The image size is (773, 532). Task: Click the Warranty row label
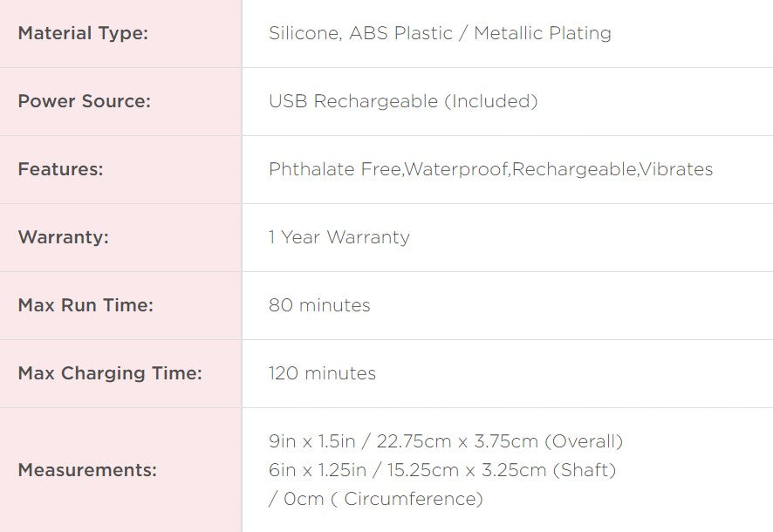tap(64, 237)
